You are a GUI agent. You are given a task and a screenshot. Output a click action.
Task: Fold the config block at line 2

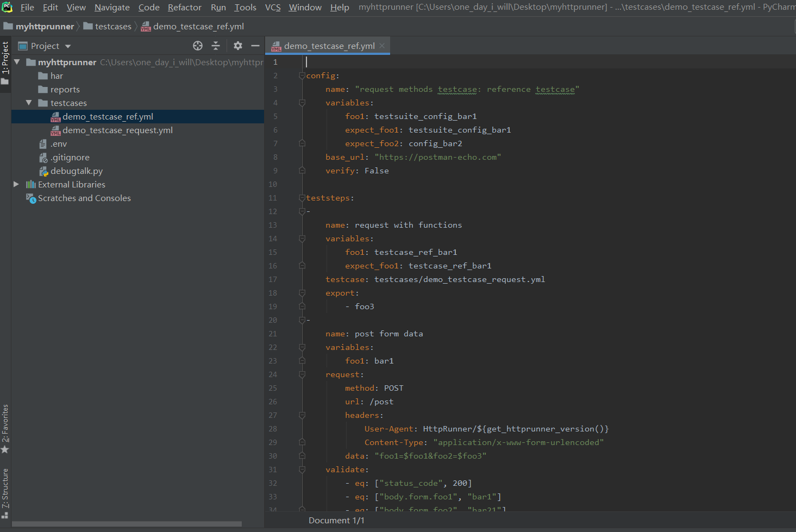(x=302, y=76)
